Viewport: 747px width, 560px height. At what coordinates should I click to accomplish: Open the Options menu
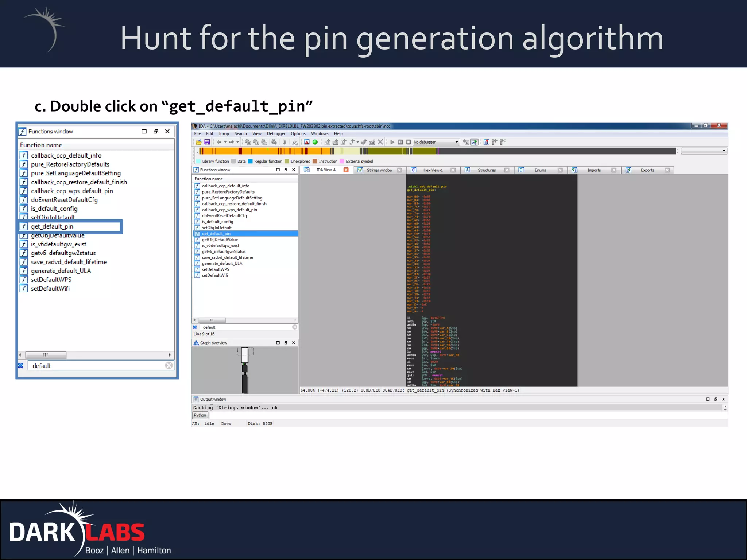coord(298,134)
